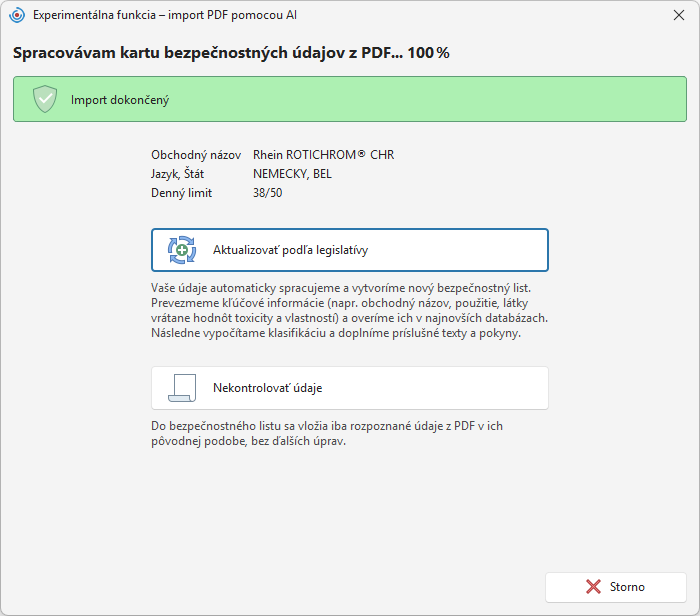Click the 'Obchodný názov' label
700x616 pixels.
coord(196,155)
